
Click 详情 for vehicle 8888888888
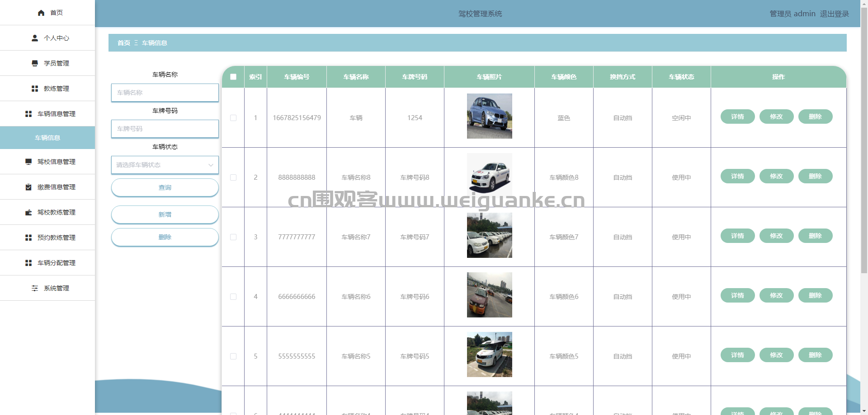(737, 176)
